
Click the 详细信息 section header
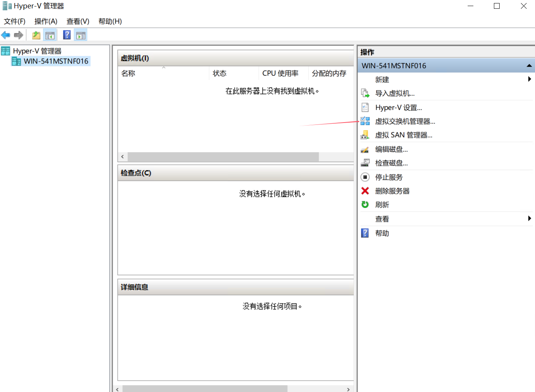[236, 287]
